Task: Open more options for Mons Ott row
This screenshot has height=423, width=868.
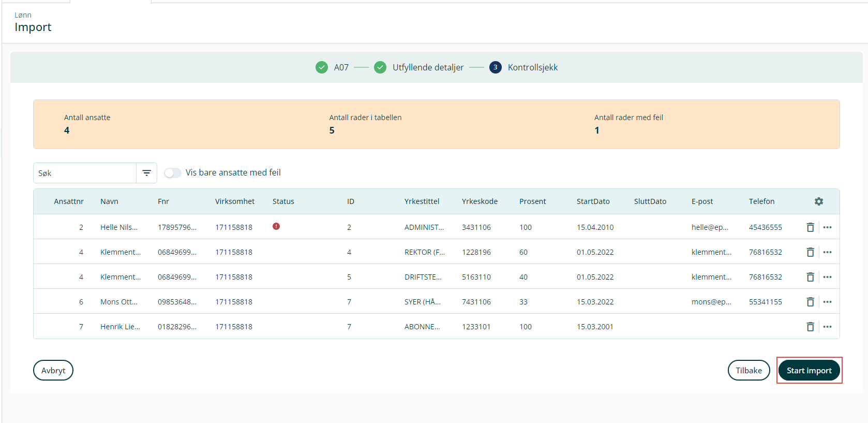Action: pos(828,302)
